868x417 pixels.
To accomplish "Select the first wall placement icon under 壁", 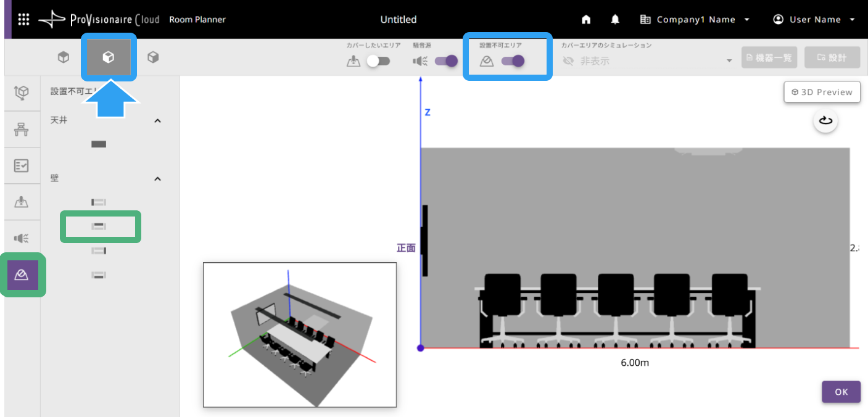I will [99, 202].
